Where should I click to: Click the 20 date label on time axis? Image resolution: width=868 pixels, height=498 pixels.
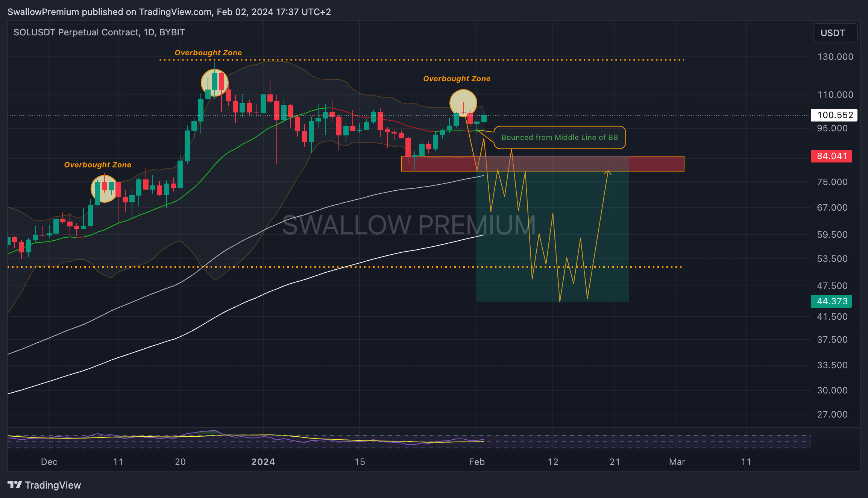180,462
